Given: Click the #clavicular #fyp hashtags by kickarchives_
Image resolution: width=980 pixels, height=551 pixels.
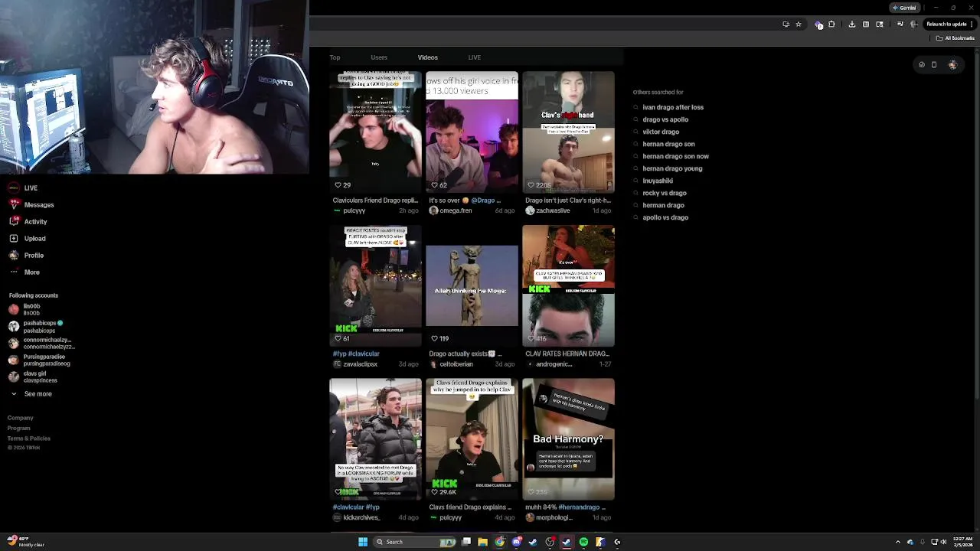Looking at the screenshot, I should coord(356,507).
